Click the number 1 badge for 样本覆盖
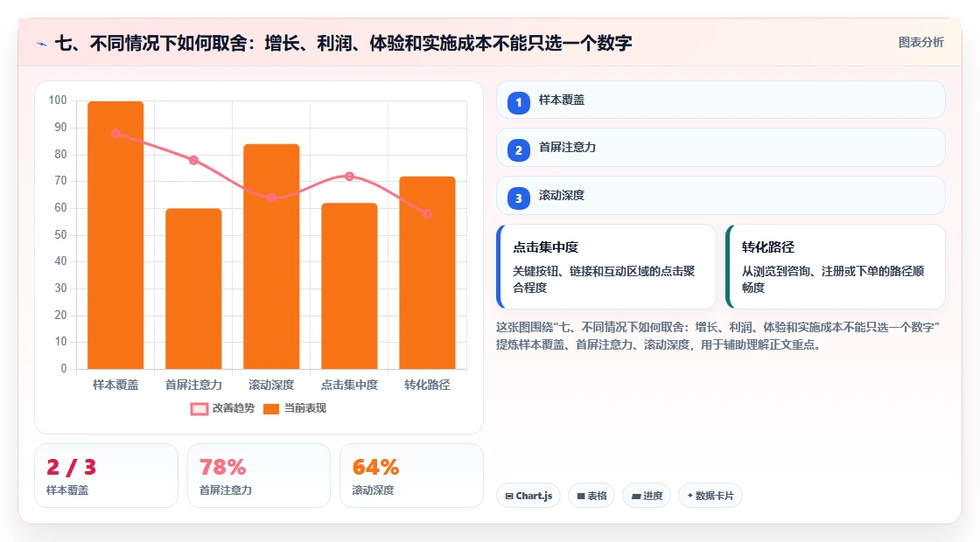The width and height of the screenshot is (980, 542). point(518,102)
